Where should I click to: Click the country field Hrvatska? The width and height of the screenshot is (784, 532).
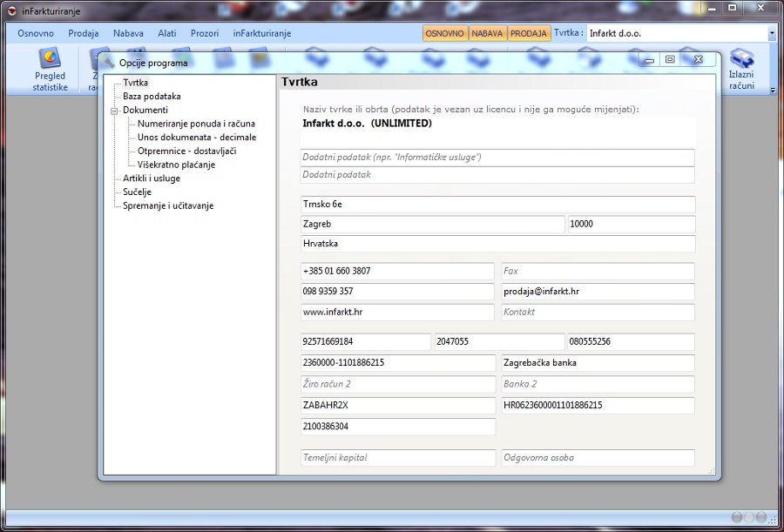(497, 244)
